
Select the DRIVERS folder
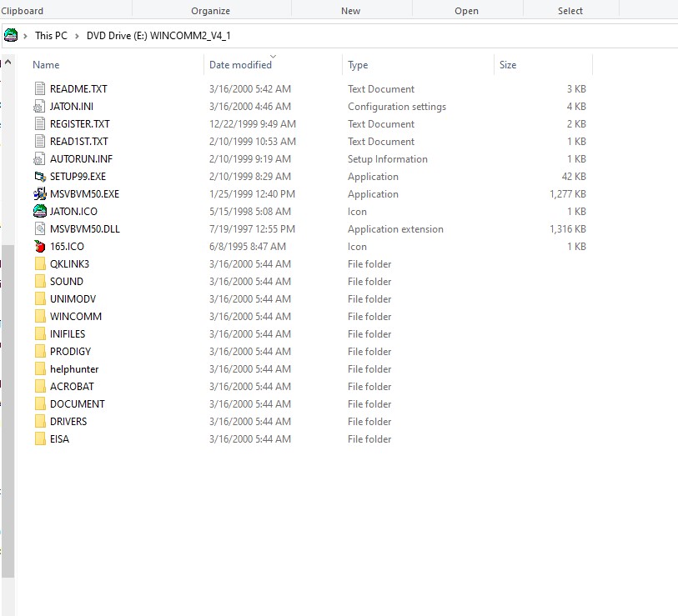point(68,422)
